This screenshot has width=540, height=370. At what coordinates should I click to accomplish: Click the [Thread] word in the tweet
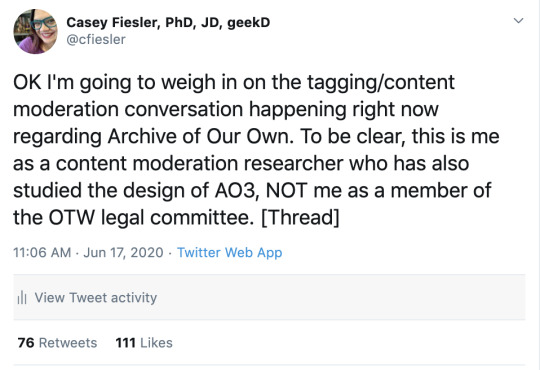tap(300, 218)
